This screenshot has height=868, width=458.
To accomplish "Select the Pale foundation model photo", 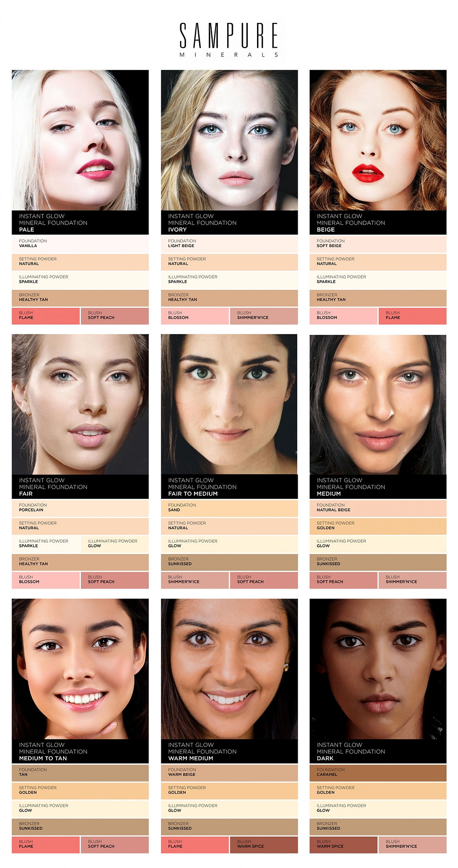I will (x=80, y=140).
